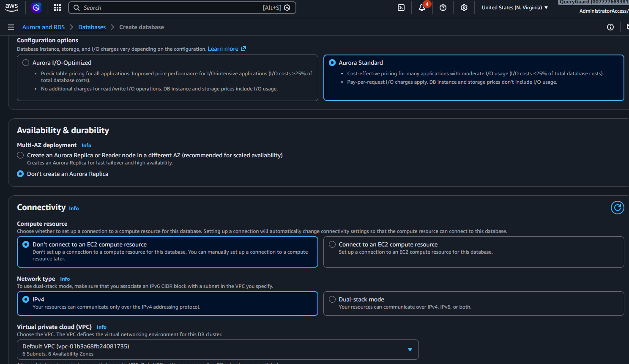Screen dimensions: 629x364
Task: Click the search shortcut icon in search bar
Action: [287, 8]
